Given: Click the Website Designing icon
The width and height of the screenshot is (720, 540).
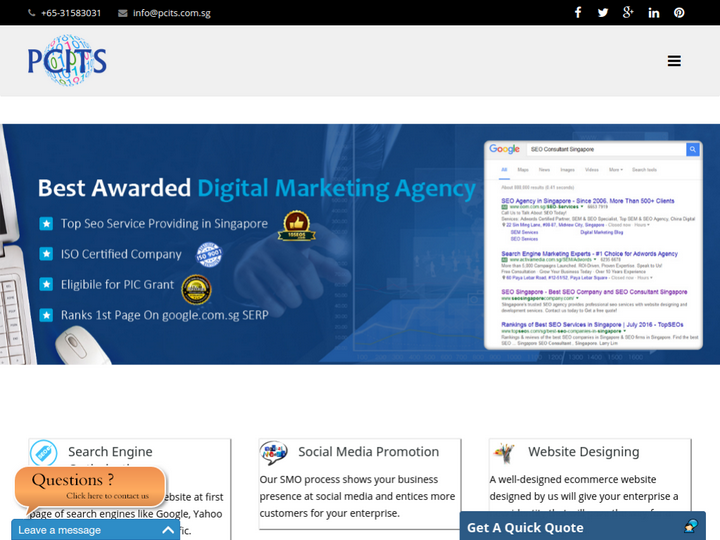Looking at the screenshot, I should coord(504,453).
